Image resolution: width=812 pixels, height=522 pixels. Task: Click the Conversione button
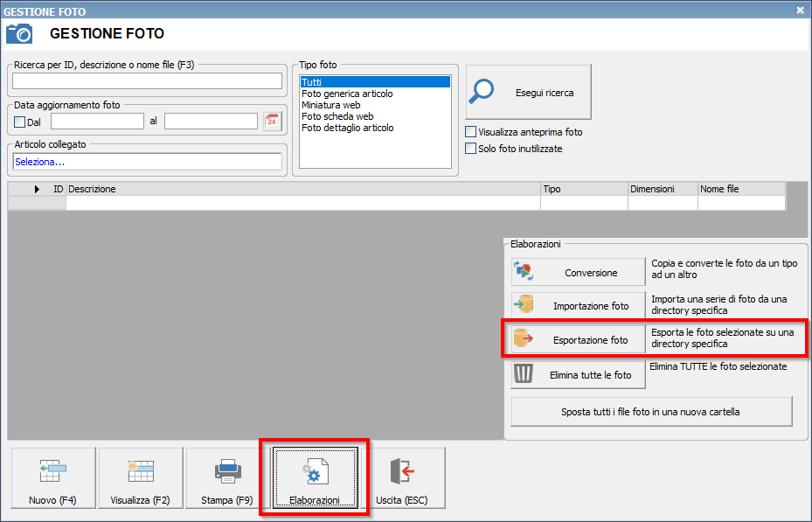point(578,273)
